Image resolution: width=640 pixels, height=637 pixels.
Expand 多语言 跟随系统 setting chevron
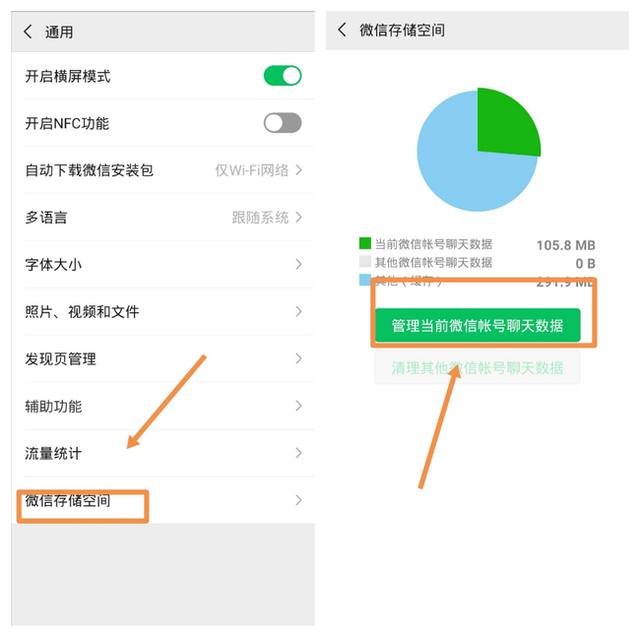coord(299,217)
